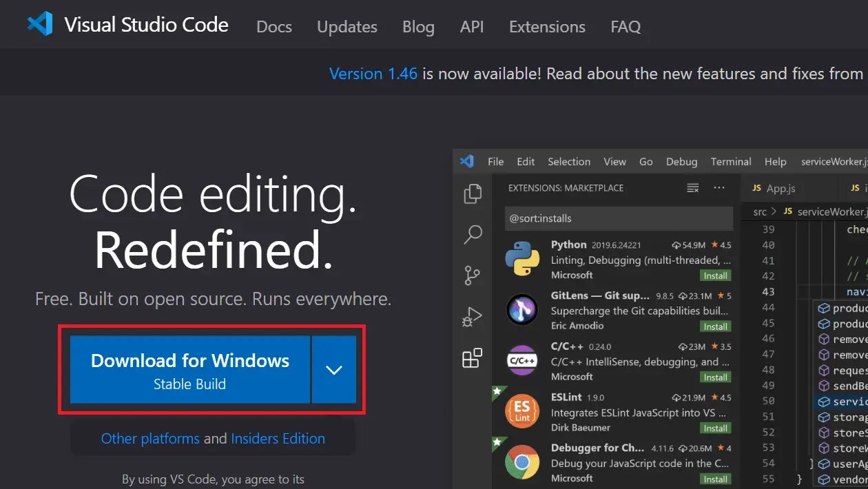Viewport: 868px width, 489px height.
Task: Select Extensions icon in activity bar
Action: [x=473, y=358]
